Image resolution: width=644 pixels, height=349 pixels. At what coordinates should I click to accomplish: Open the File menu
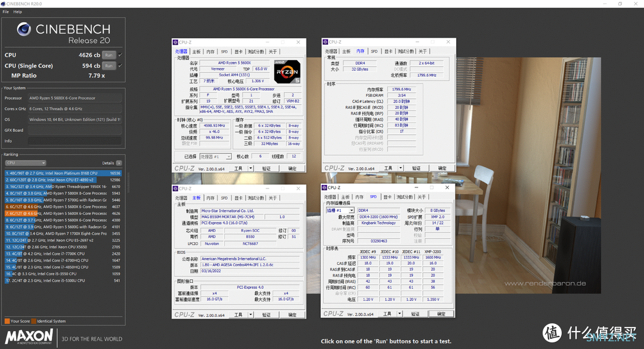click(6, 12)
